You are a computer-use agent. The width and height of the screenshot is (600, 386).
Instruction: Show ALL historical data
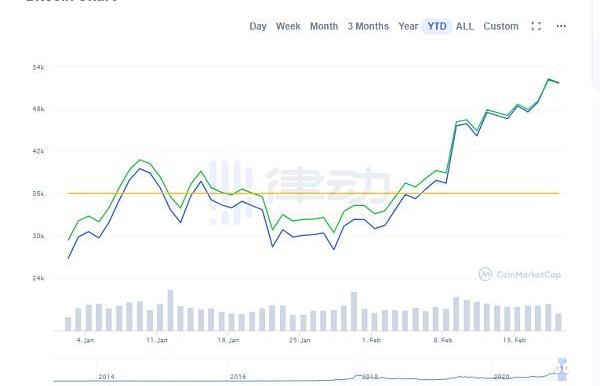pyautogui.click(x=465, y=26)
